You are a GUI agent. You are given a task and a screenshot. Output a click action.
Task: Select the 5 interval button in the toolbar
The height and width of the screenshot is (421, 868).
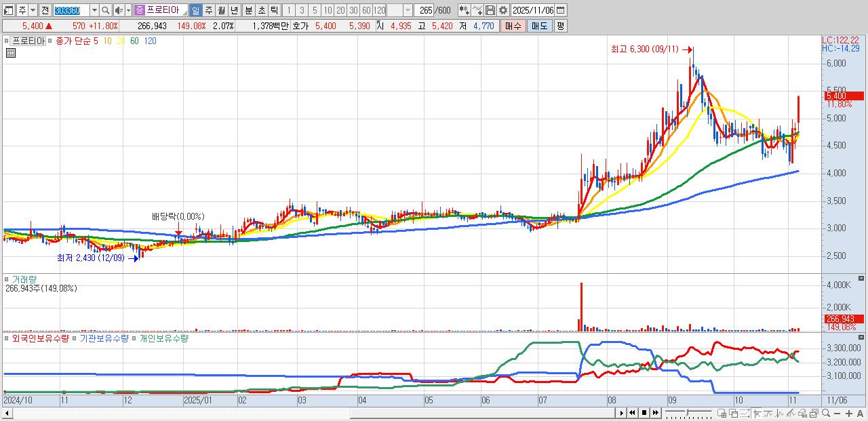pos(314,10)
